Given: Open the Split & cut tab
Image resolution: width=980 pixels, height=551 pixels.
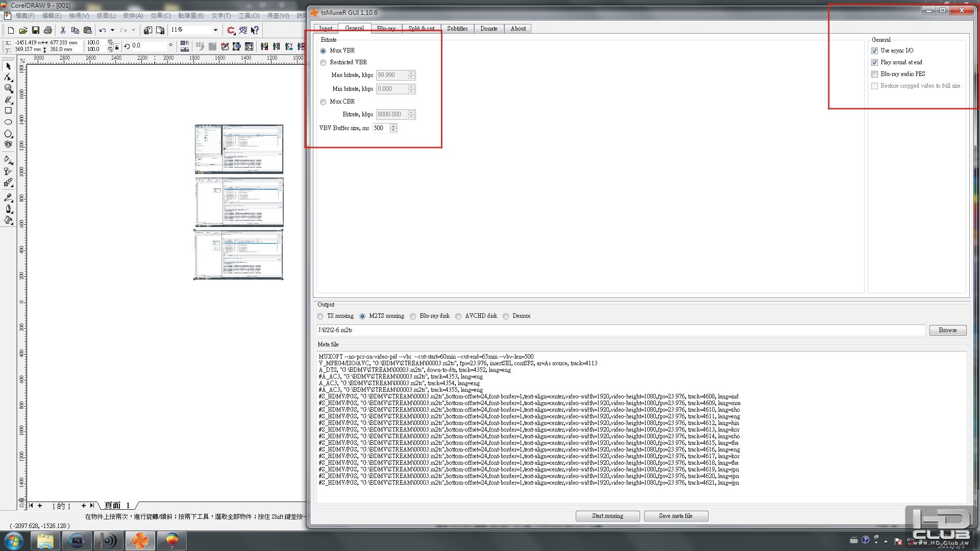Looking at the screenshot, I should (421, 29).
